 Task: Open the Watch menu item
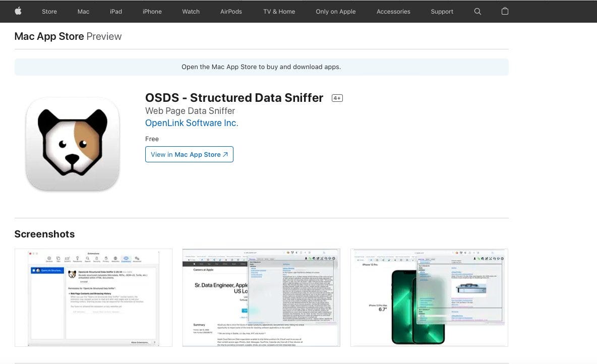pos(191,12)
